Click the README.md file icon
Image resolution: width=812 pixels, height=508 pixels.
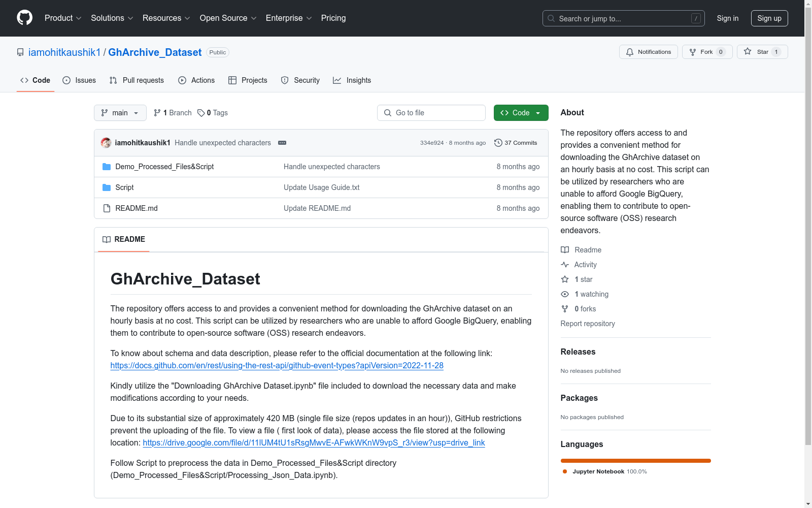(107, 208)
